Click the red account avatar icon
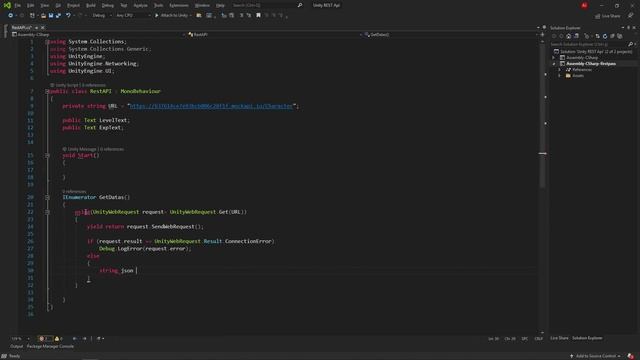Image resolution: width=640 pixels, height=360 pixels. (584, 5)
